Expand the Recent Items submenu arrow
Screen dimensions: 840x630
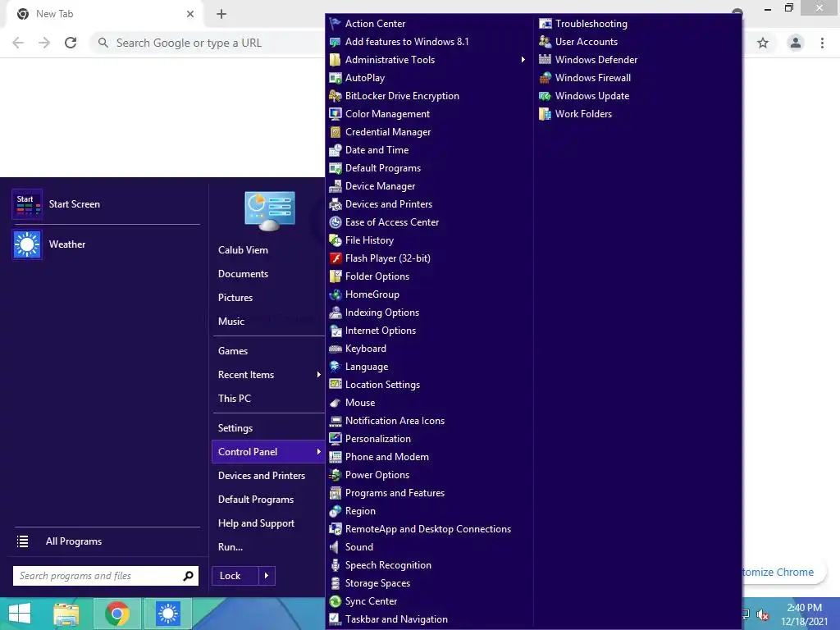(x=319, y=374)
